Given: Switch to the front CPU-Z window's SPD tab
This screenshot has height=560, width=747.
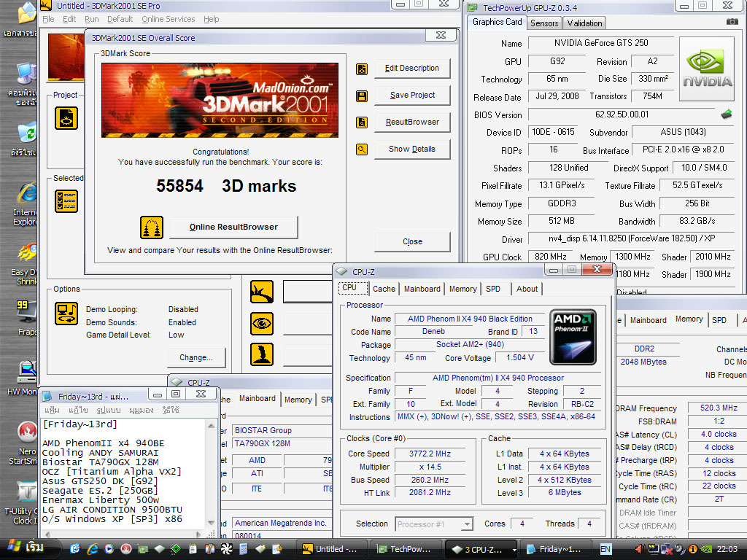Looking at the screenshot, I should tap(493, 289).
